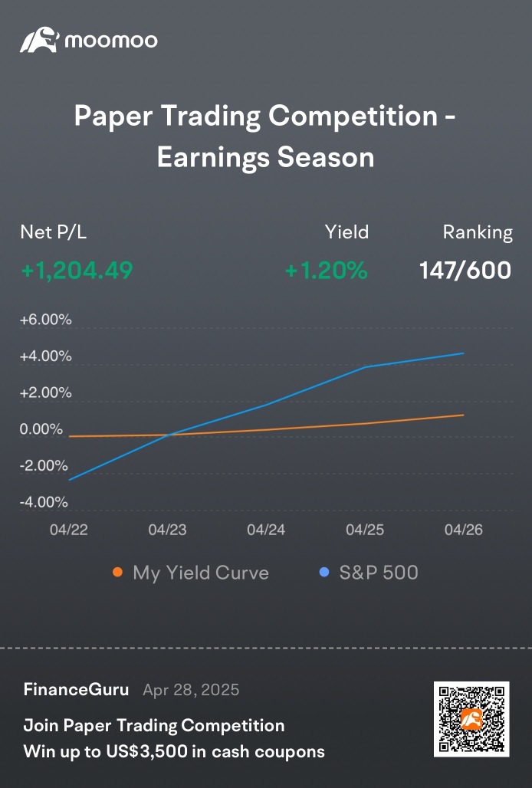Click the 04/24 date axis label

click(266, 530)
